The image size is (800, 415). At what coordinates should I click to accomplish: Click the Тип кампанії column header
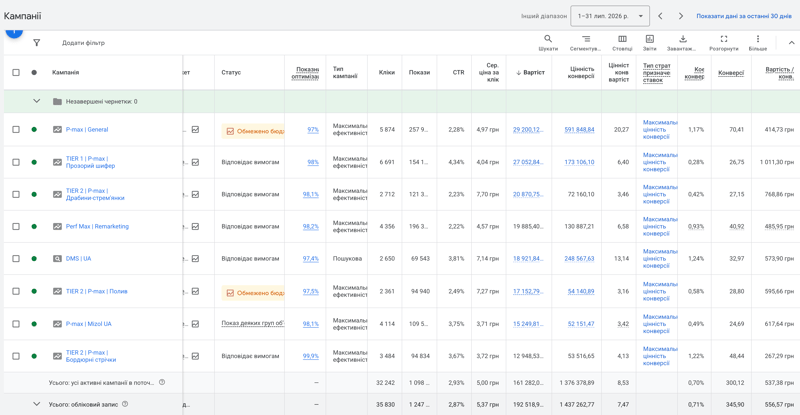[x=345, y=72]
